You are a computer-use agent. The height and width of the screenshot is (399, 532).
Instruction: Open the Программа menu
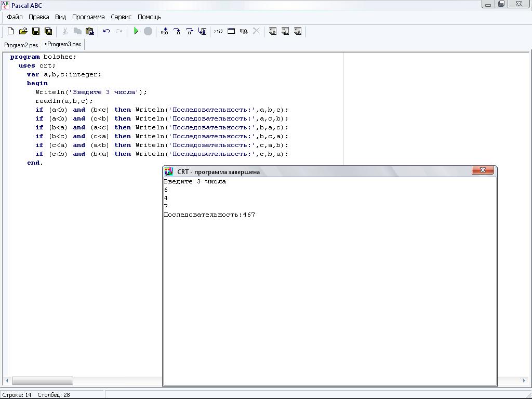(88, 17)
